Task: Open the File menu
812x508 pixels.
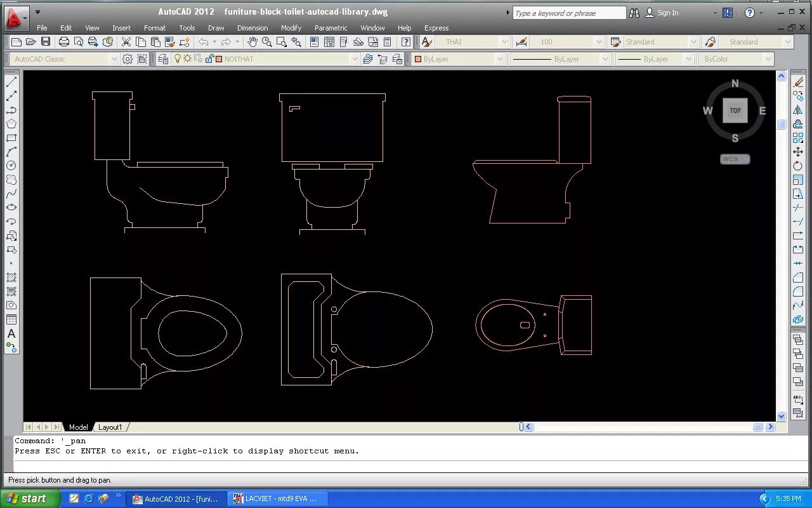Action: [42, 28]
